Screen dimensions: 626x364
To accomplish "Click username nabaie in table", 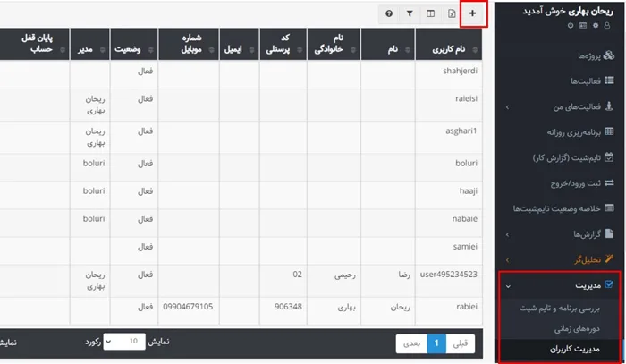I will (x=465, y=219).
